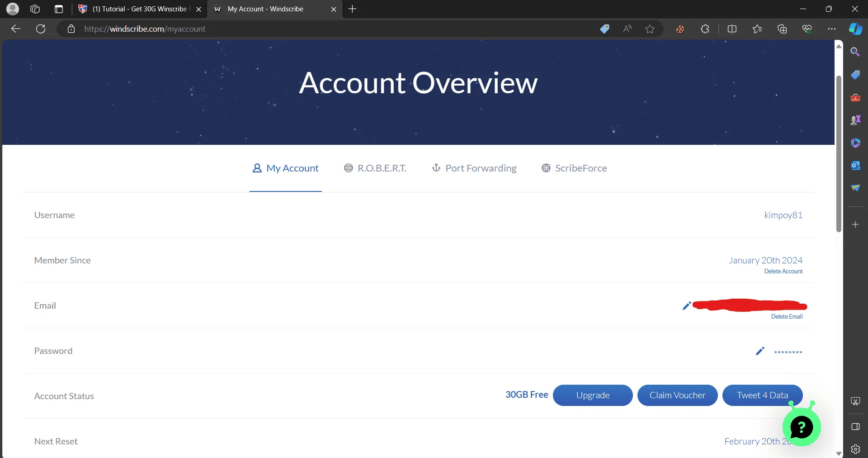Take a web capture screenshot icon
Screen dimensions: 868x458
[x=855, y=401]
